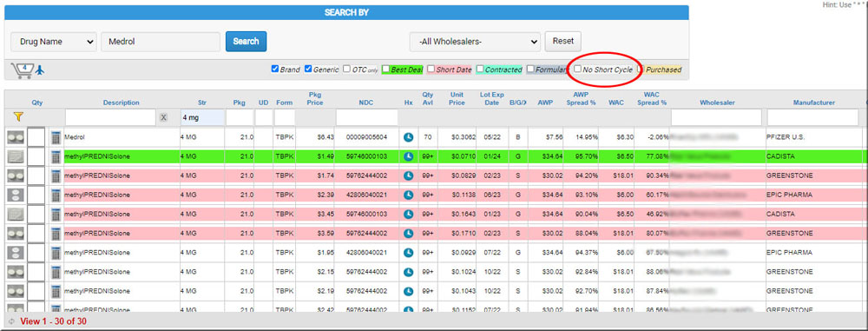This screenshot has height=331, width=868.
Task: Sort by the Unit Price column header
Action: [x=457, y=99]
